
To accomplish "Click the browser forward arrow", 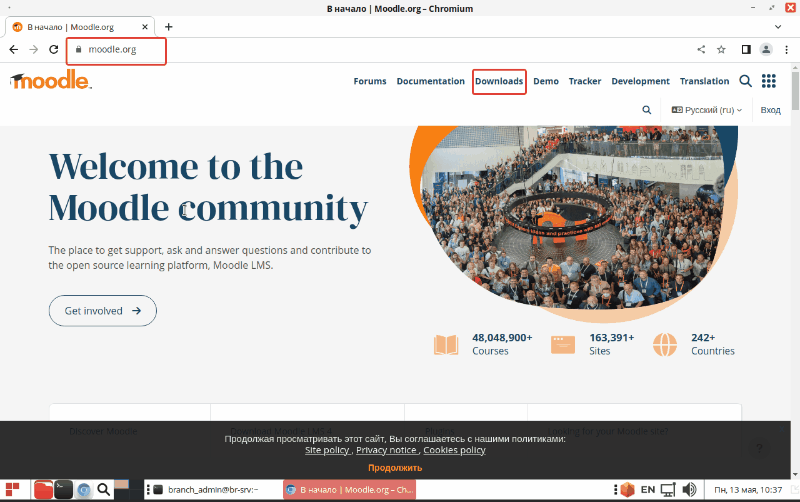I will pos(34,49).
